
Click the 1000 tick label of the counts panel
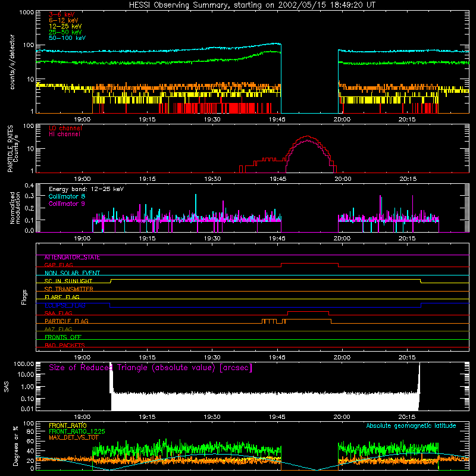coord(27,12)
